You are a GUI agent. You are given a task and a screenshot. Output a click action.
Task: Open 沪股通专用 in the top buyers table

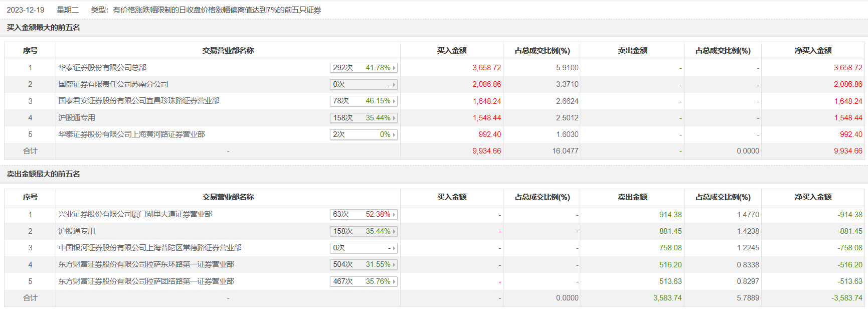pos(77,118)
